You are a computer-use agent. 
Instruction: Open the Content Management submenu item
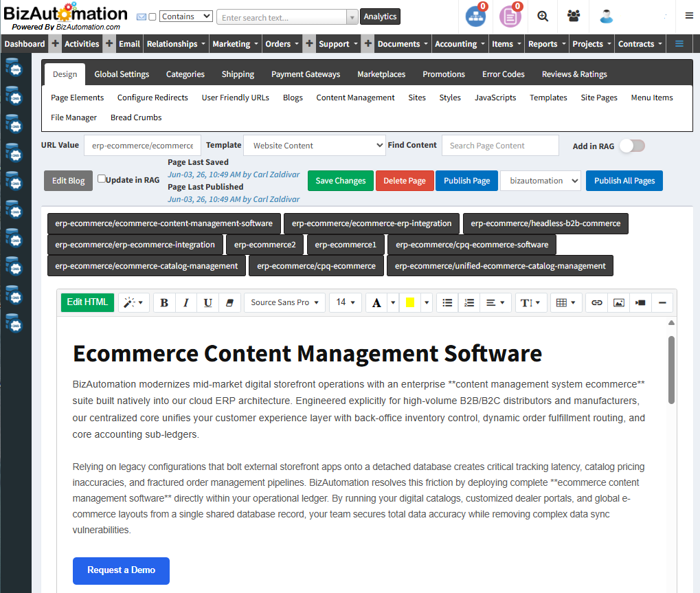pyautogui.click(x=355, y=98)
